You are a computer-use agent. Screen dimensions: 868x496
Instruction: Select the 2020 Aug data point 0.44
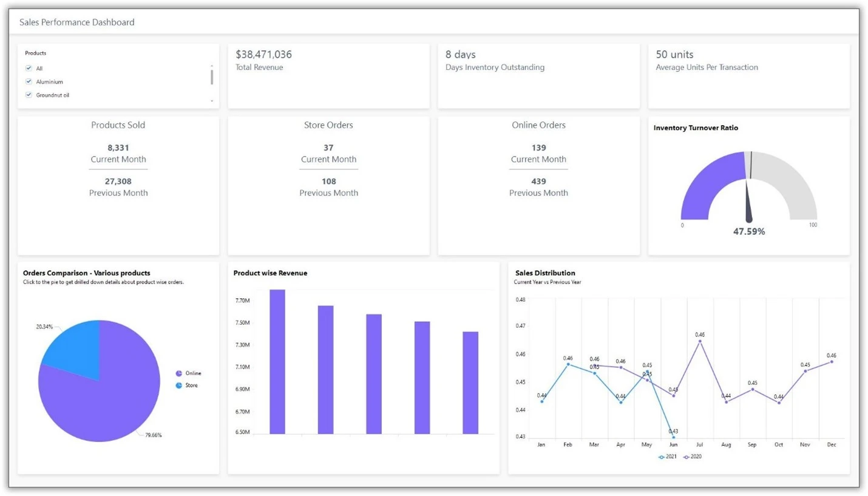[726, 402]
